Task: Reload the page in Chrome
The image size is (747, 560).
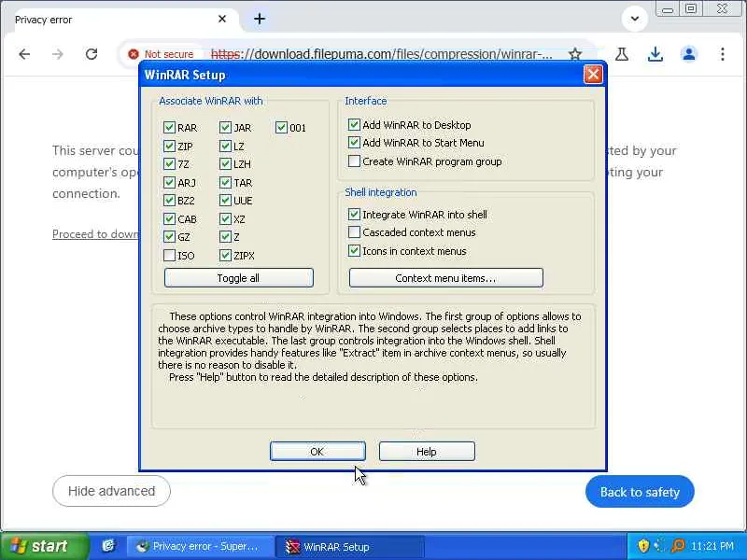Action: point(92,54)
